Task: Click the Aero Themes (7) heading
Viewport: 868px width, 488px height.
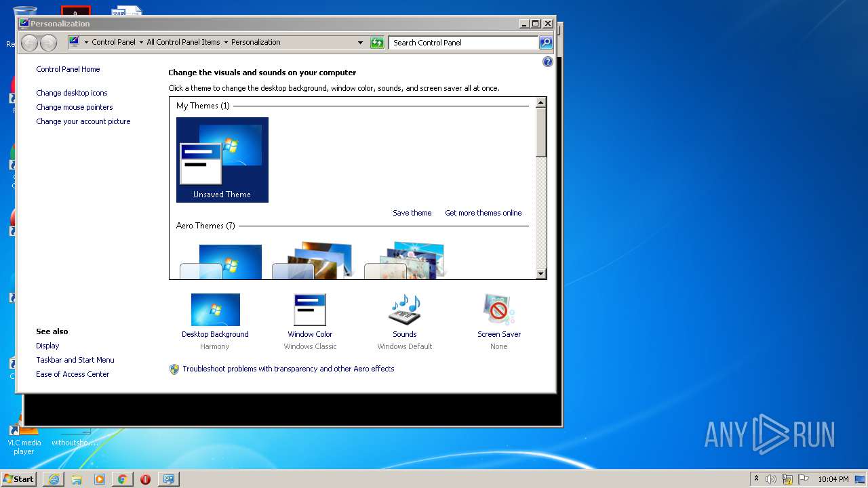Action: pyautogui.click(x=205, y=226)
